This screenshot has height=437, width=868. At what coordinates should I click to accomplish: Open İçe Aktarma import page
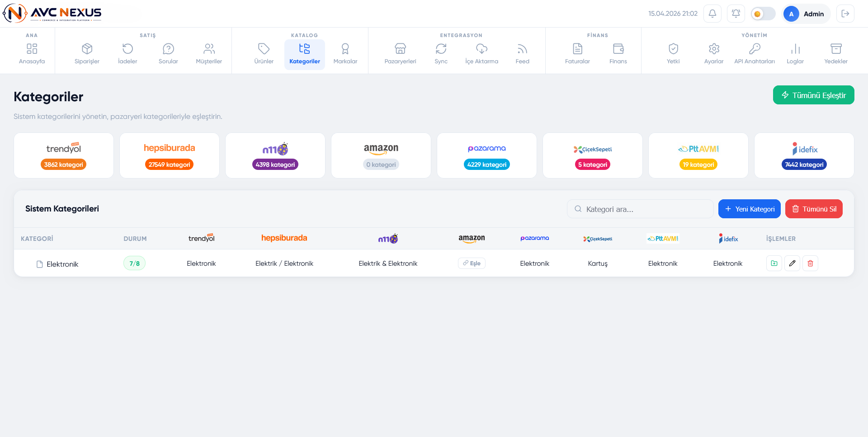pos(482,54)
